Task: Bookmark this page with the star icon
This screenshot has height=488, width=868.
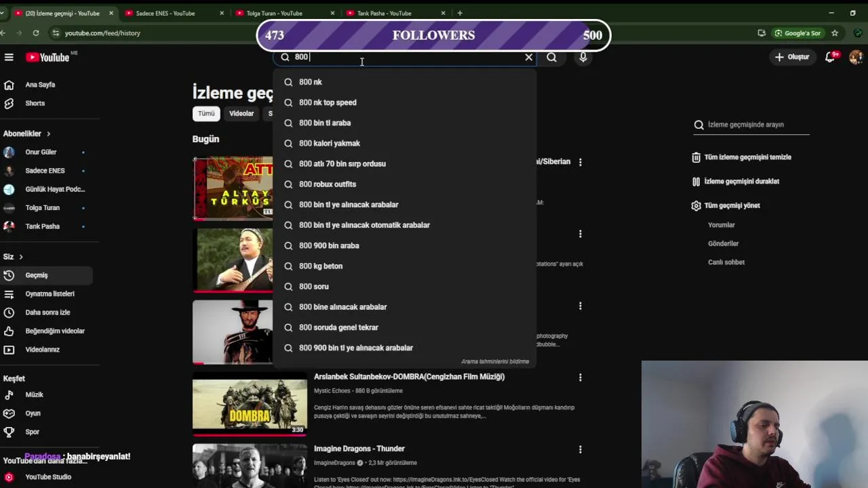Action: tap(835, 33)
